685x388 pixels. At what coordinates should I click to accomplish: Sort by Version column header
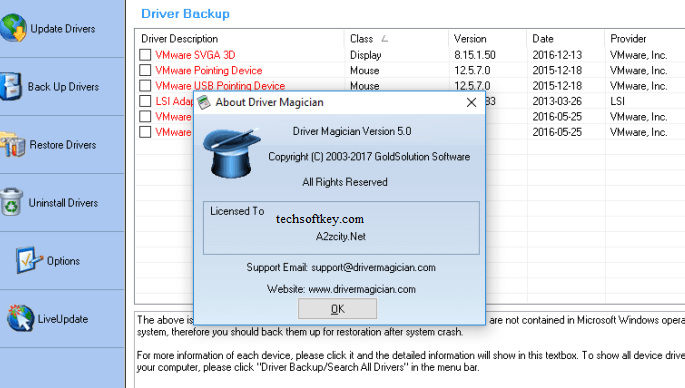coord(488,39)
